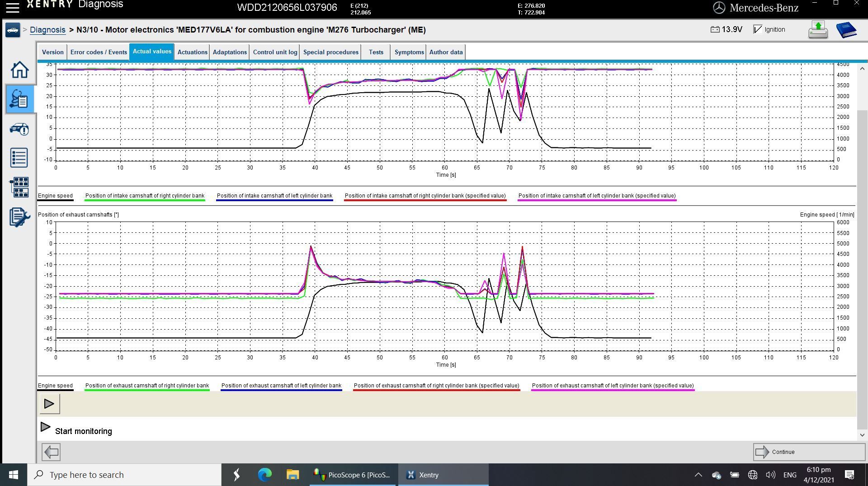Show hidden icons in system tray

pyautogui.click(x=698, y=475)
